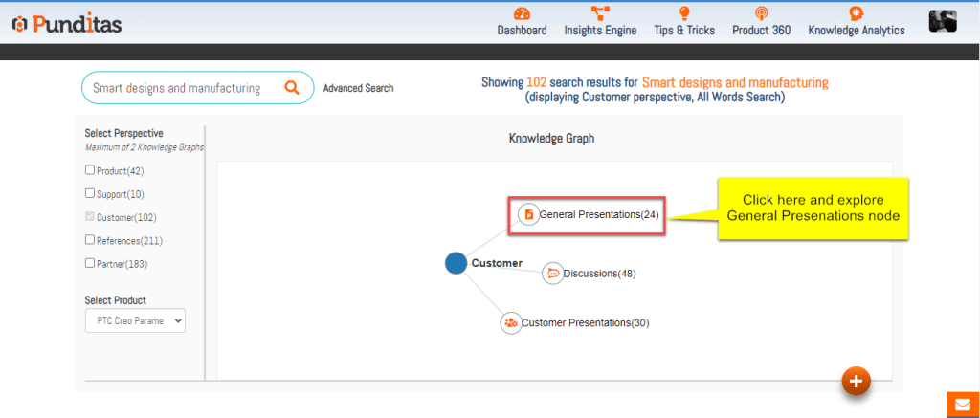Click the orange search magnifier icon
This screenshot has width=980, height=418.
pos(292,88)
